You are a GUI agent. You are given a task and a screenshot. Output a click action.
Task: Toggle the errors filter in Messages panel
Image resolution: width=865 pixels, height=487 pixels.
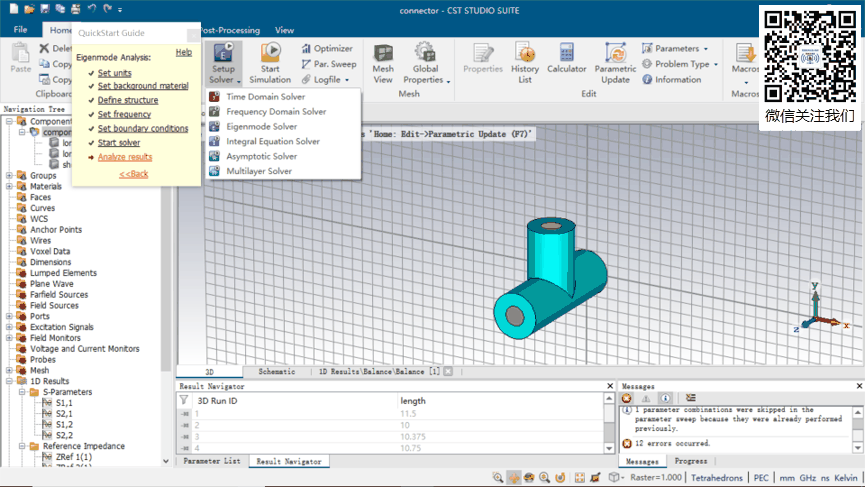(627, 398)
